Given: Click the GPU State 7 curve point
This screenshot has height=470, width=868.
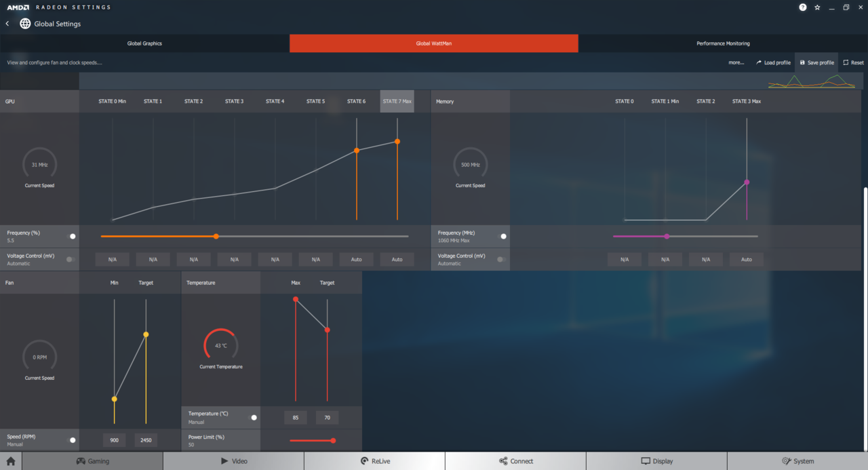Looking at the screenshot, I should point(397,141).
